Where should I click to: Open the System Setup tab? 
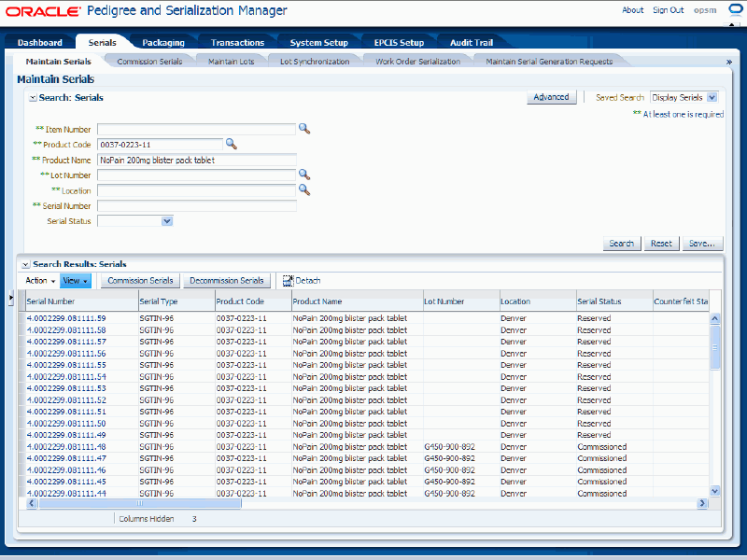[x=318, y=42]
